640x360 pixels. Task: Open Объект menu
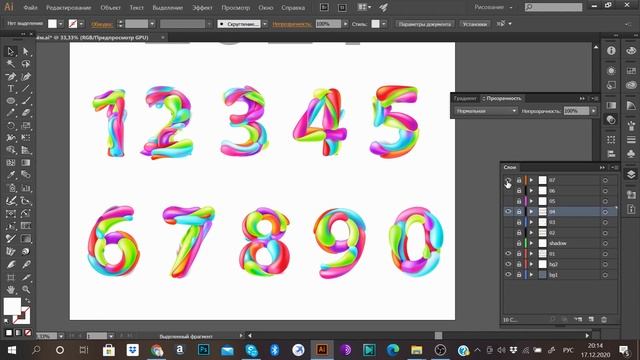pos(110,8)
